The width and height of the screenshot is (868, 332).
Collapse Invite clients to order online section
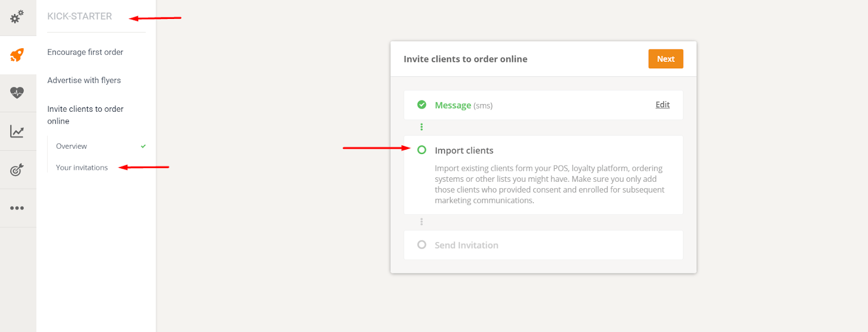85,115
